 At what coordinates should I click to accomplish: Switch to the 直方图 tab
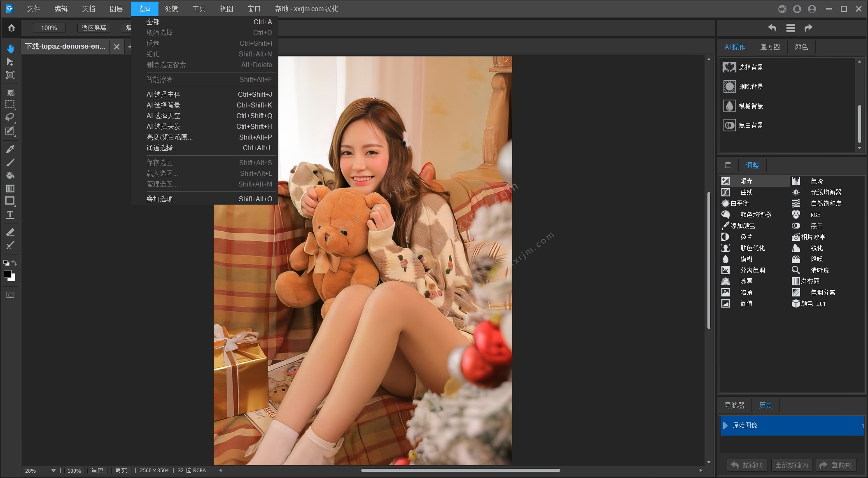[770, 47]
